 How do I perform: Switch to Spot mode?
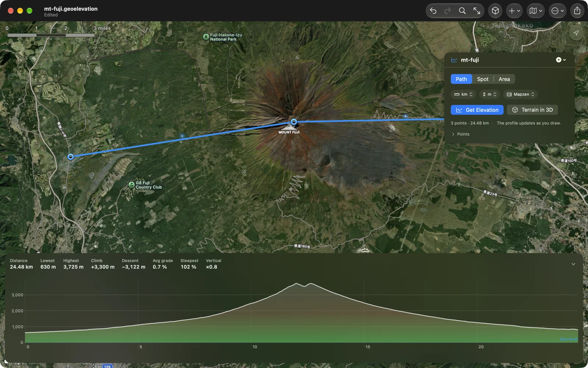(x=483, y=79)
